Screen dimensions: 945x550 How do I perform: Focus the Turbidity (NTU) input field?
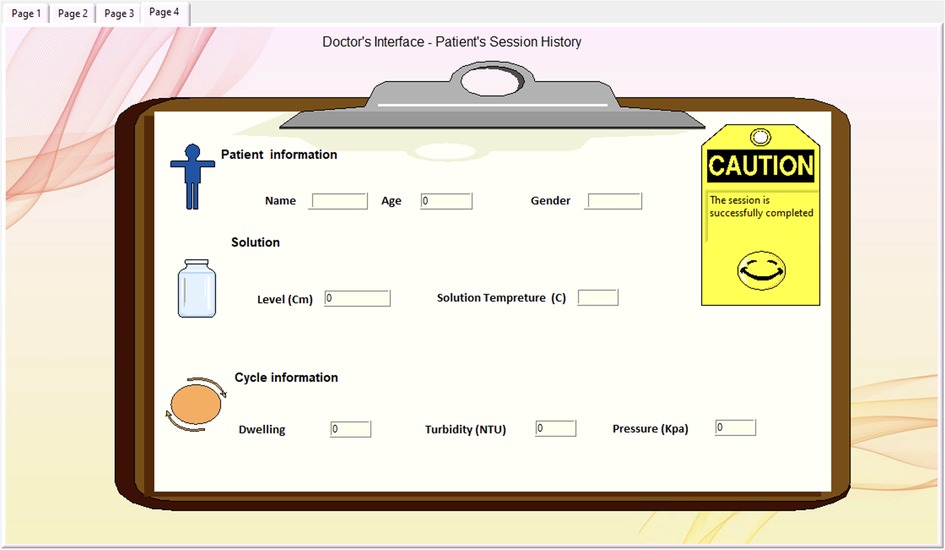click(556, 428)
